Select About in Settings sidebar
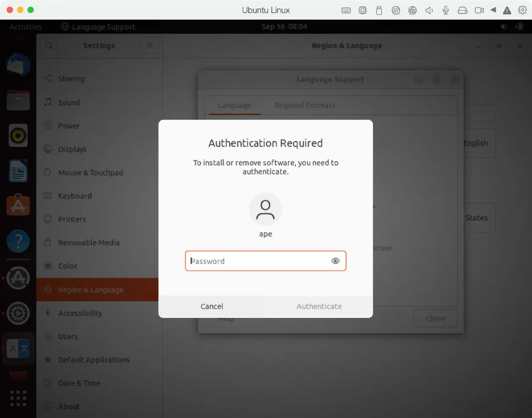The width and height of the screenshot is (532, 418). (99, 406)
